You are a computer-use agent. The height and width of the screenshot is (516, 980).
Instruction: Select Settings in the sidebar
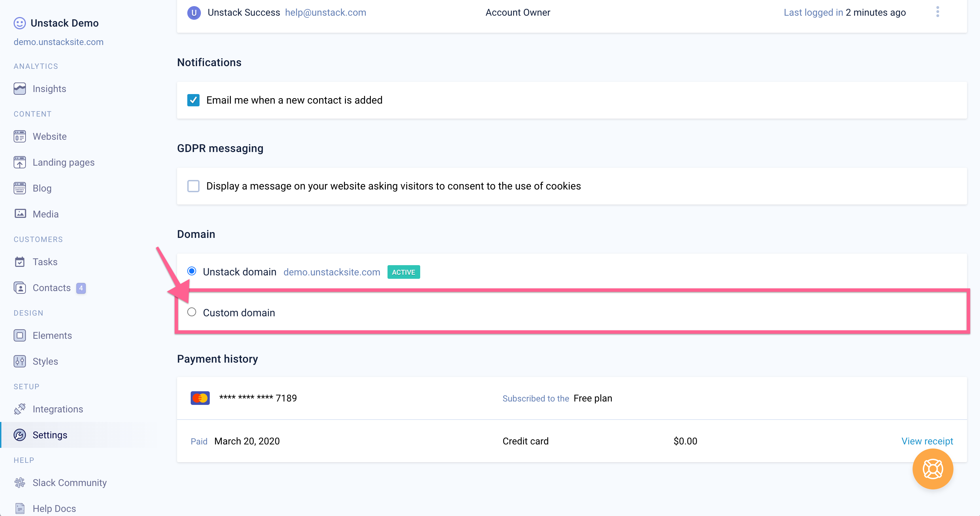[50, 435]
